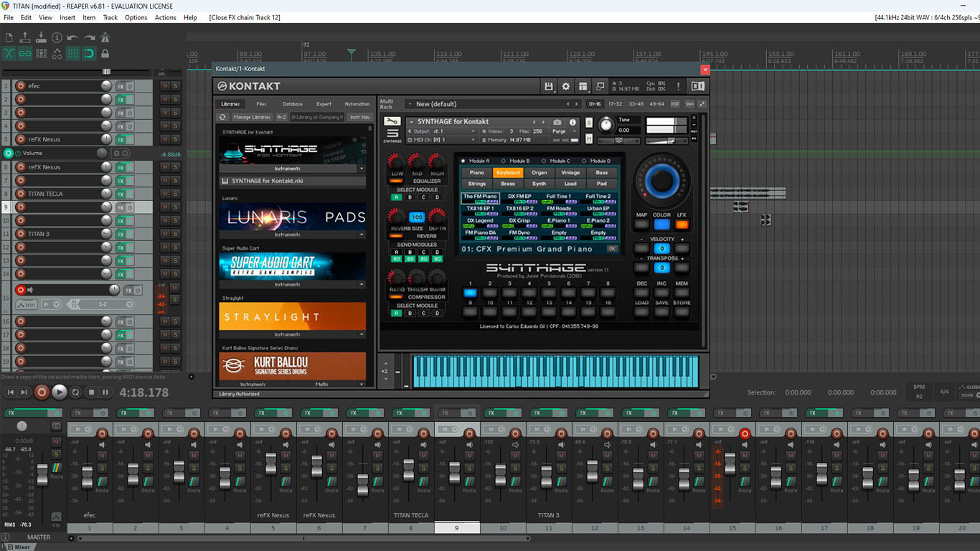Click Library or Company search field

(x=318, y=117)
